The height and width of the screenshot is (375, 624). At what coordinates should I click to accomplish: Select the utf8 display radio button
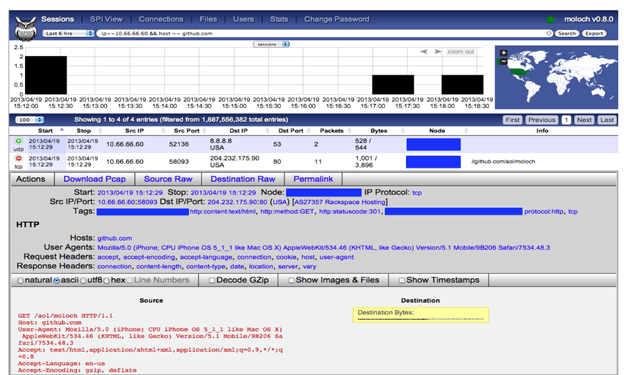[x=83, y=281]
